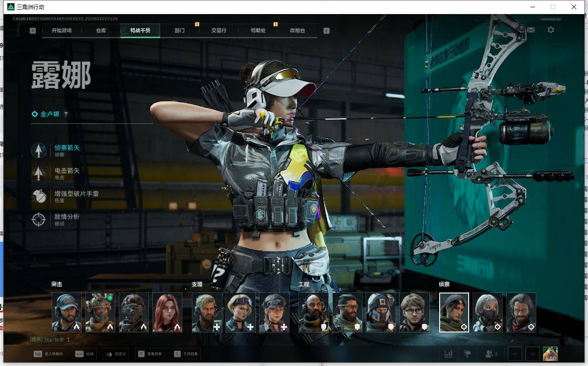
Task: Click the highlighted 露娜 recon portrait
Action: pos(454,312)
